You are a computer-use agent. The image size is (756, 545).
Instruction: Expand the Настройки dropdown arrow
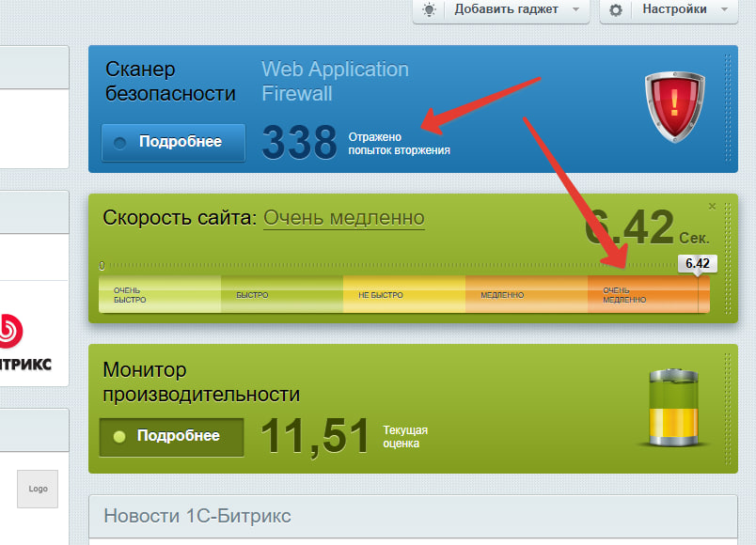coord(723,9)
